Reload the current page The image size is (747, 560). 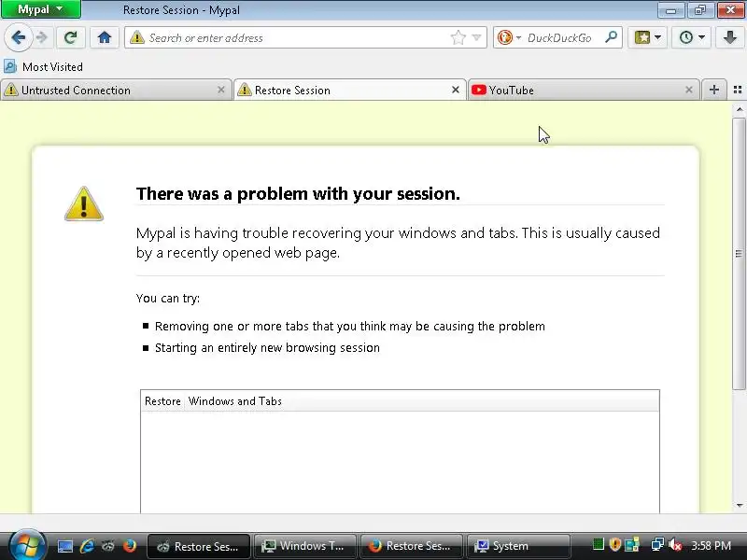[x=71, y=37]
